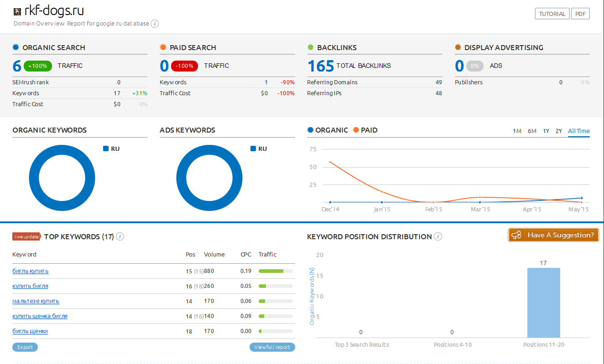Toggle RU legend in Organic Keywords donut
The width and height of the screenshot is (604, 364).
tap(111, 149)
